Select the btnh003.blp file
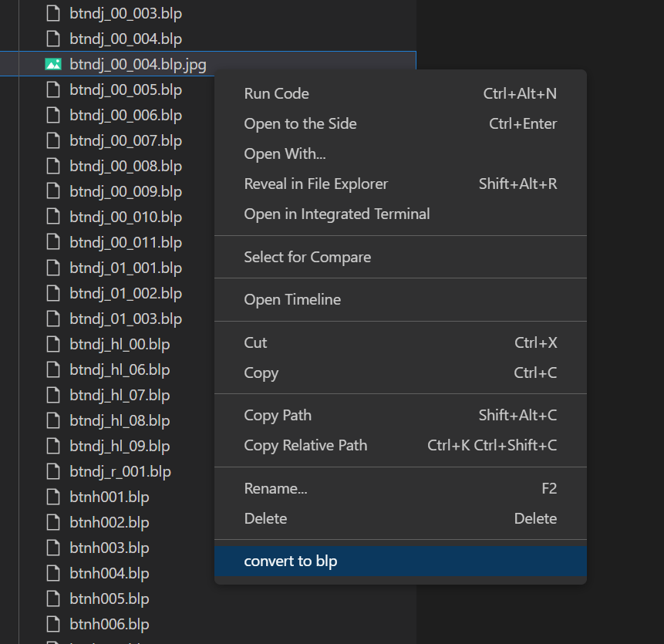This screenshot has width=664, height=644. [x=110, y=548]
